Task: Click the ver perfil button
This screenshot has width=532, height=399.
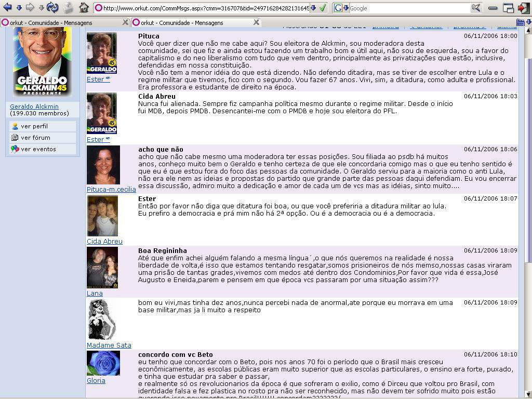Action: click(x=43, y=126)
